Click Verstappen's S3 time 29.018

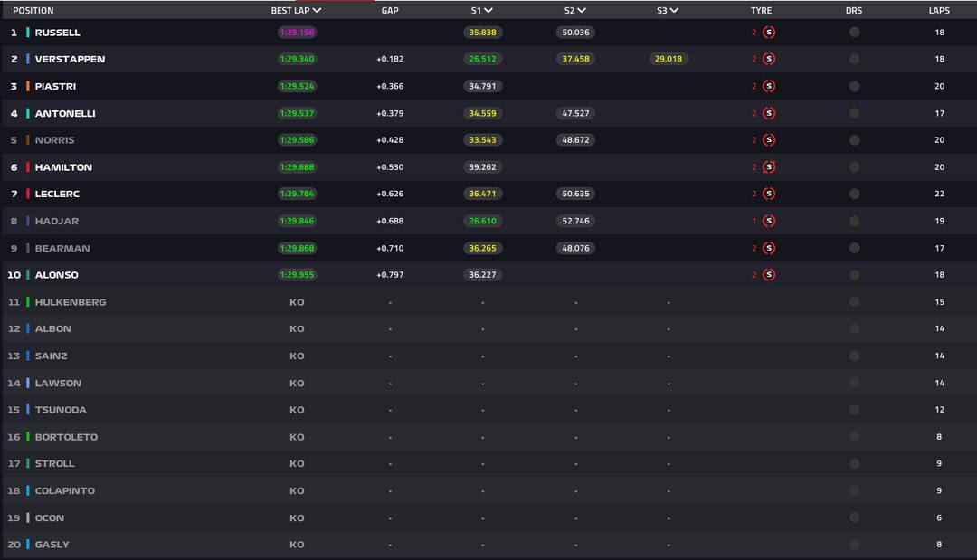(x=668, y=59)
